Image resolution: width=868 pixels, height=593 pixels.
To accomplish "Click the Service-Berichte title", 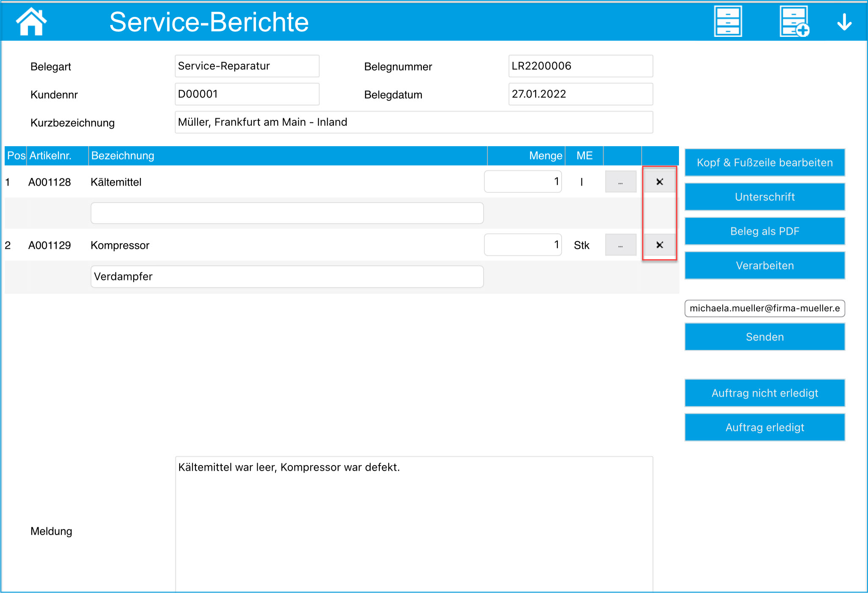I will pyautogui.click(x=209, y=22).
